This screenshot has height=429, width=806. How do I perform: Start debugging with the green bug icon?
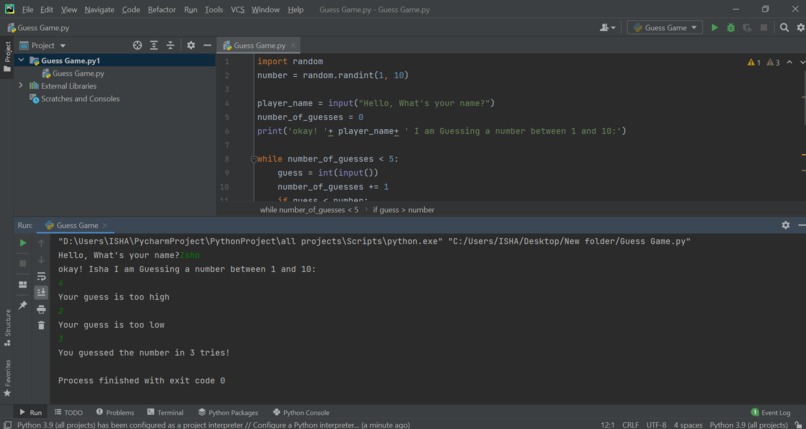tap(730, 28)
